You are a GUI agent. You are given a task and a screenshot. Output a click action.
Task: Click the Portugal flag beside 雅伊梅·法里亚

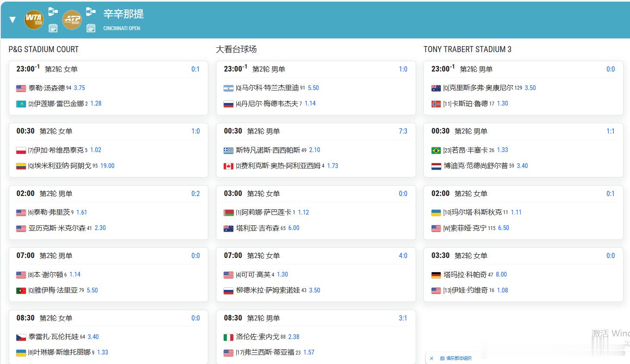point(21,291)
